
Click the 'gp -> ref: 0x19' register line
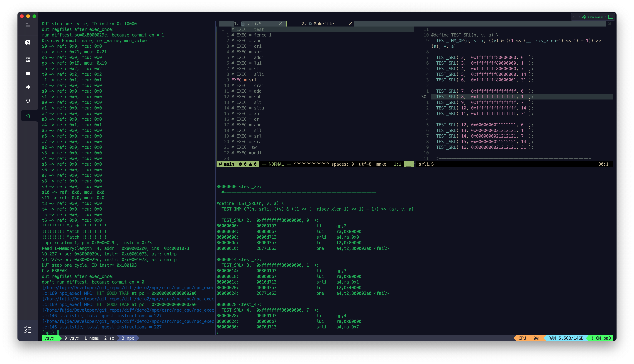74,63
